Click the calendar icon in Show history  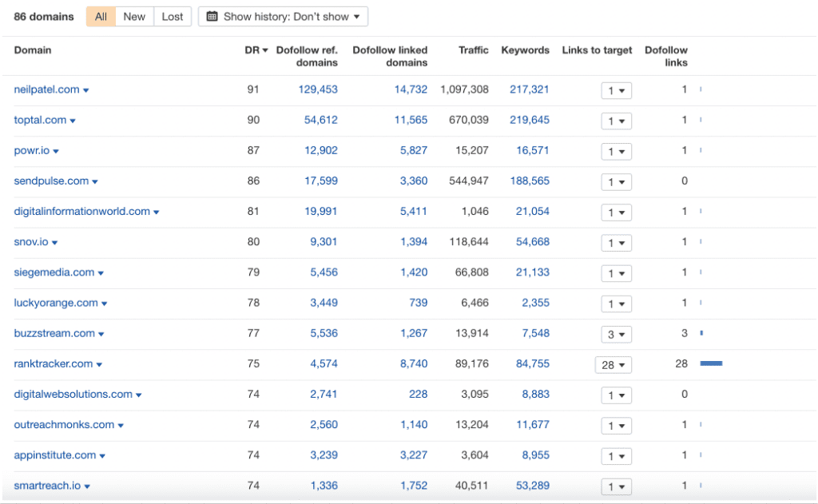point(212,16)
